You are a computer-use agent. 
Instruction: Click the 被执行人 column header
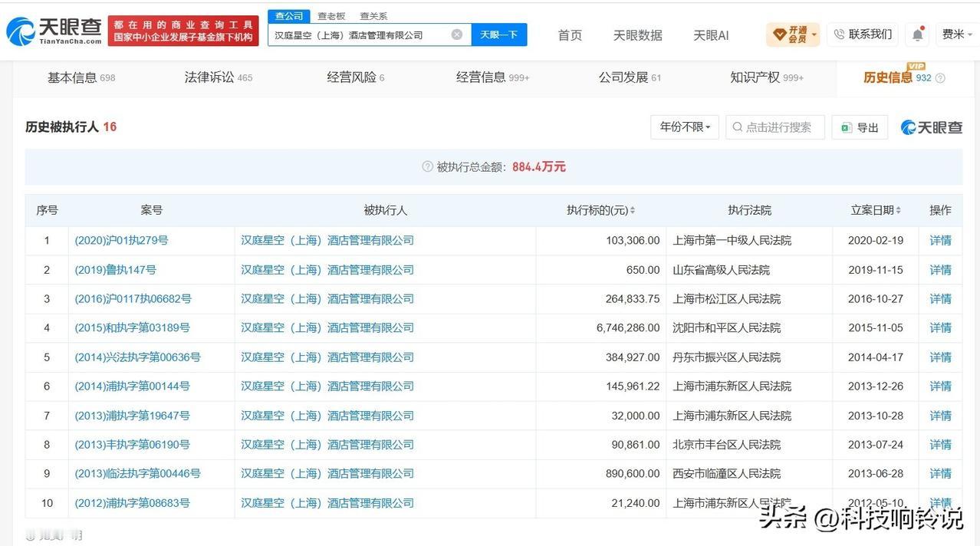coord(385,210)
